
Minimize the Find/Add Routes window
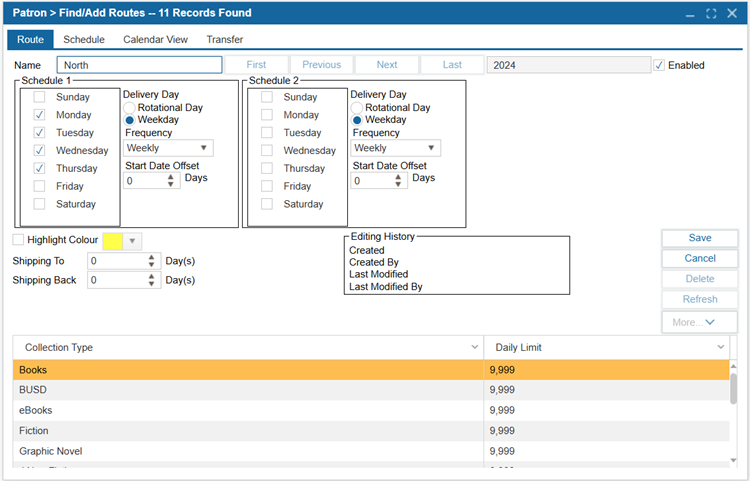[x=690, y=13]
